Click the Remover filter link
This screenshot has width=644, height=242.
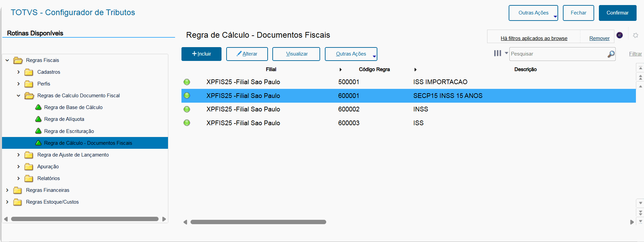click(x=599, y=38)
